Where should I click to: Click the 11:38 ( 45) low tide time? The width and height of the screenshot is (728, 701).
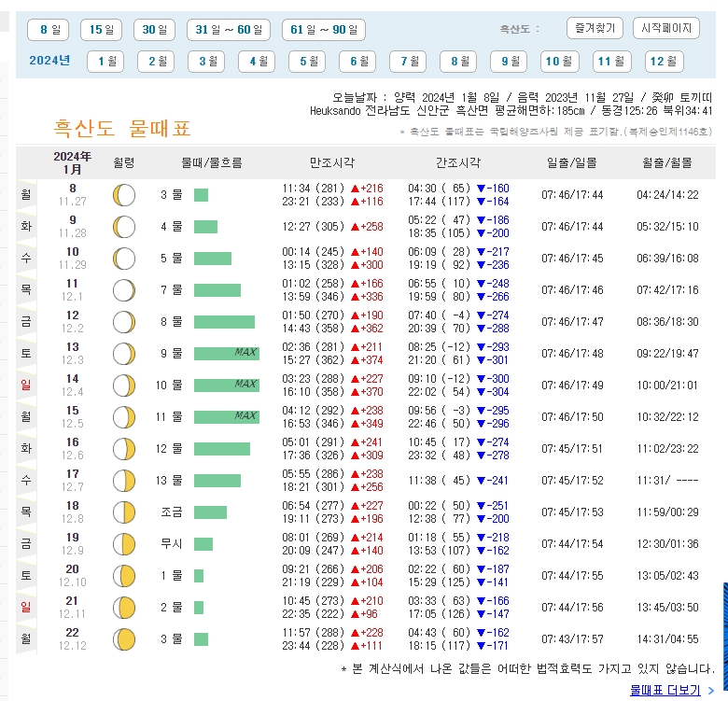(x=440, y=481)
